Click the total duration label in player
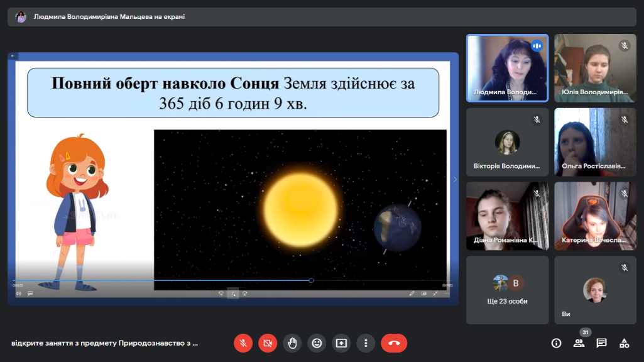 click(x=447, y=285)
